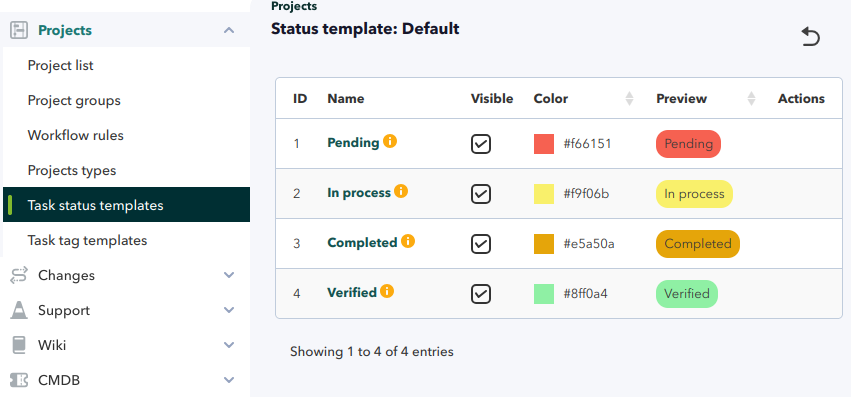Click the info icon next to In process
Viewport: 851px width, 397px height.
click(x=401, y=191)
